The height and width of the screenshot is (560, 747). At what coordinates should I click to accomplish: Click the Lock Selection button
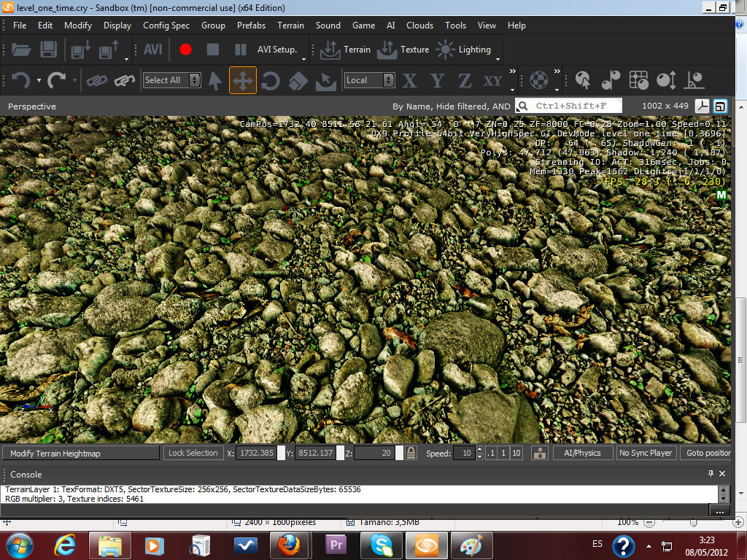193,453
